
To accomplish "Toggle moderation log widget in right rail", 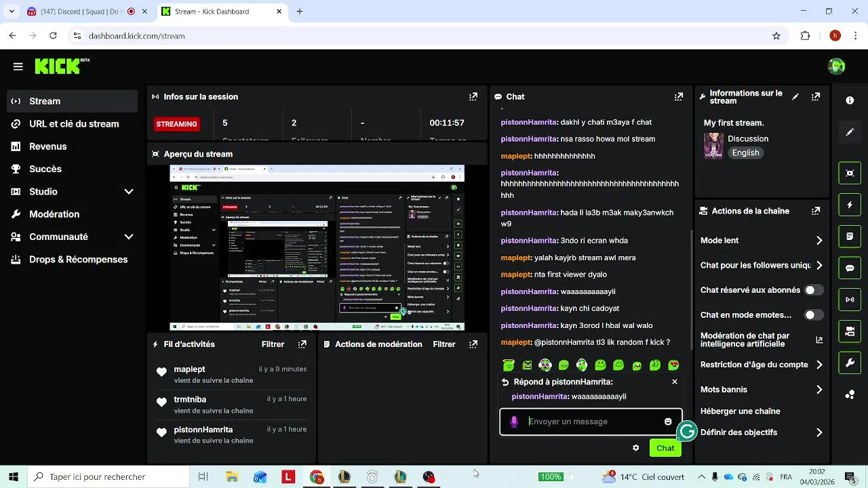I will pos(850,237).
